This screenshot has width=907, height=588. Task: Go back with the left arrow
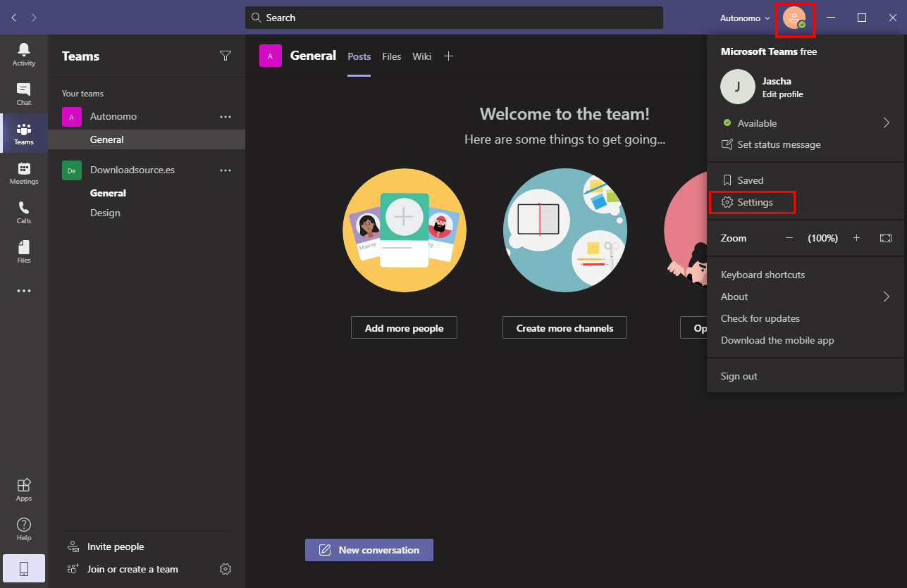[x=14, y=18]
